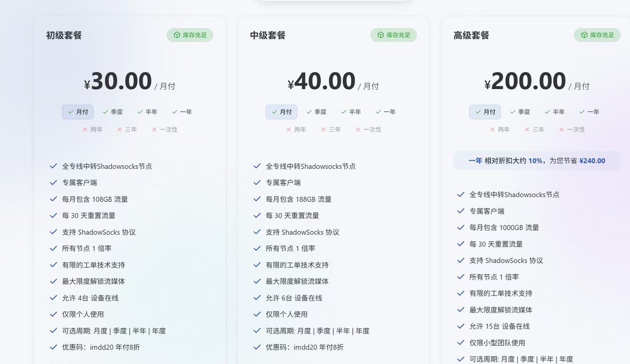Click disabled 两年 option in the 高级套餐 card
This screenshot has width=630, height=364.
click(500, 129)
